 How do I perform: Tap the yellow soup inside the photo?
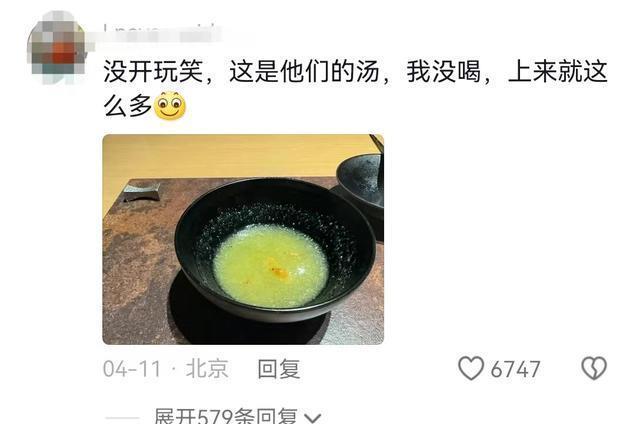click(270, 265)
